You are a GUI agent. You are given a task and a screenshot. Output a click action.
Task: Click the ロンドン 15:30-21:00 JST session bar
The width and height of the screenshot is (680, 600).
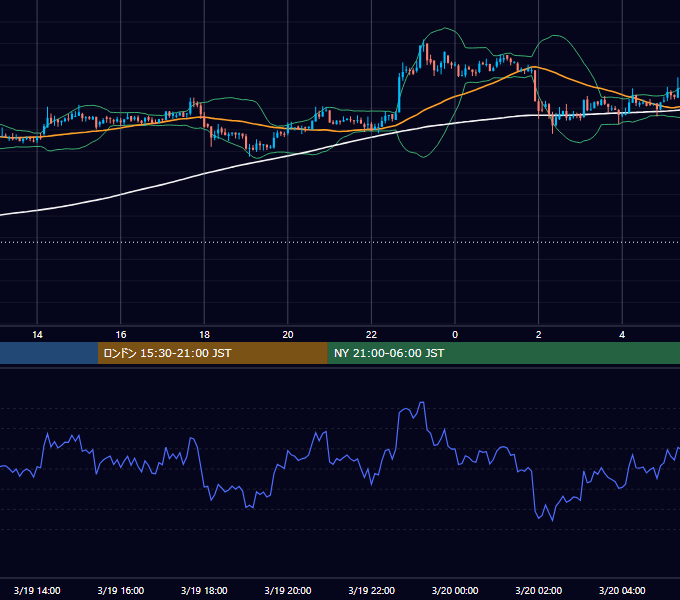pyautogui.click(x=212, y=353)
